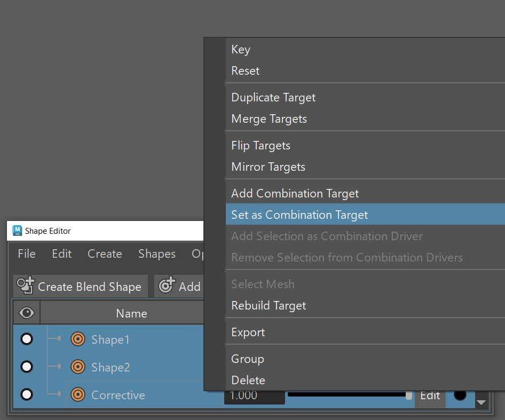Click the Corrective target icon
Screen dimensions: 505x420
click(x=77, y=394)
